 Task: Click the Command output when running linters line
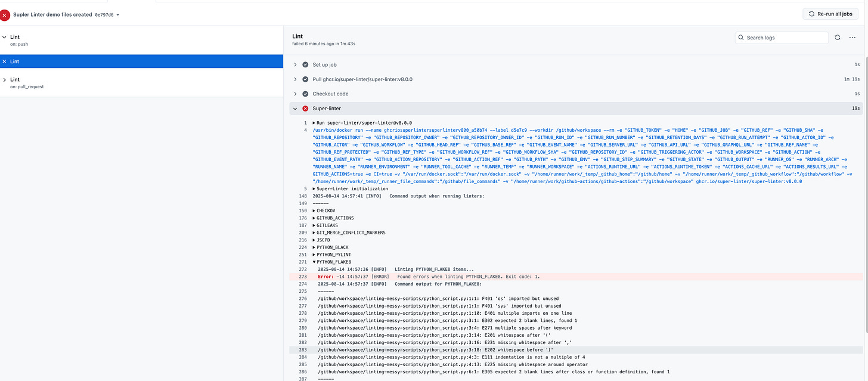(399, 196)
